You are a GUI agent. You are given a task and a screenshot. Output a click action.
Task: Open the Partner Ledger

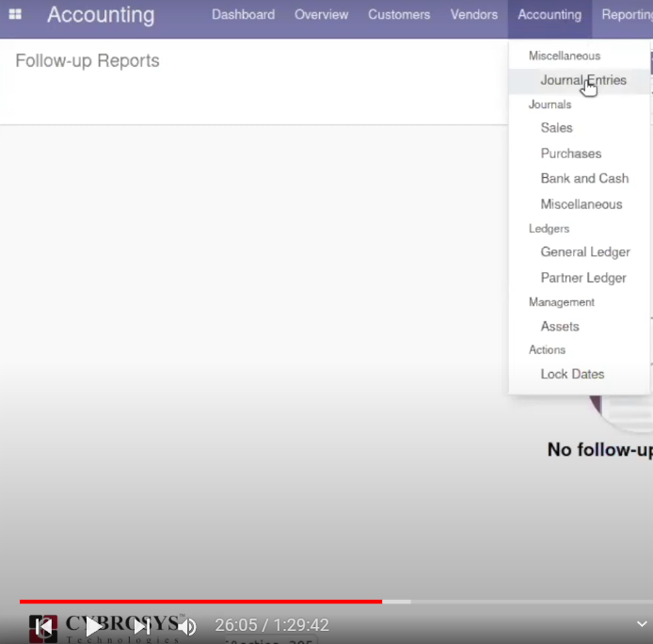pos(583,278)
